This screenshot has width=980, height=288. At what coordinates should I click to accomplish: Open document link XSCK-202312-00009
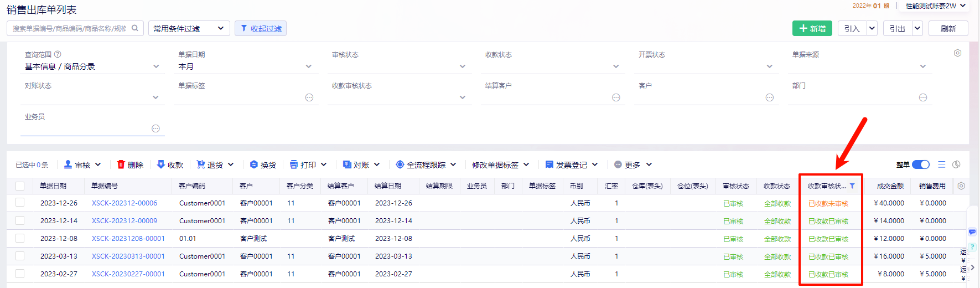(125, 221)
